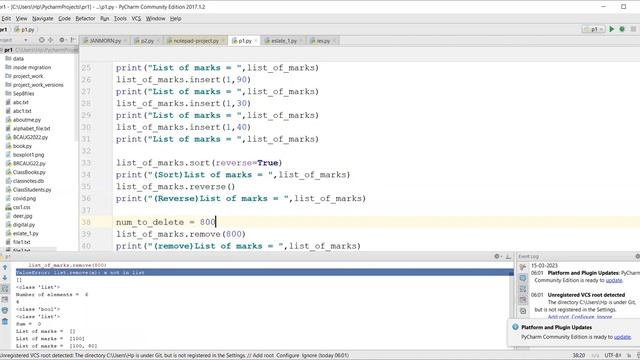Close the p2.py editor tab
640x360 pixels.
tap(158, 41)
